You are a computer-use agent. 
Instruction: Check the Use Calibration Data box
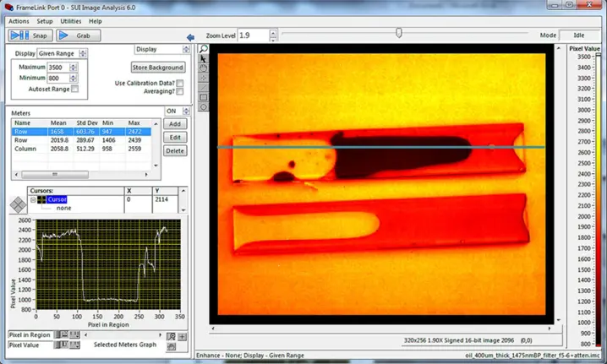click(180, 83)
